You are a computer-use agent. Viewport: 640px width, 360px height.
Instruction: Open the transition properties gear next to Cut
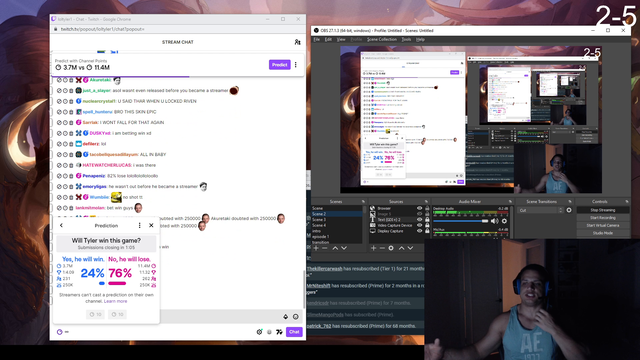coord(569,210)
